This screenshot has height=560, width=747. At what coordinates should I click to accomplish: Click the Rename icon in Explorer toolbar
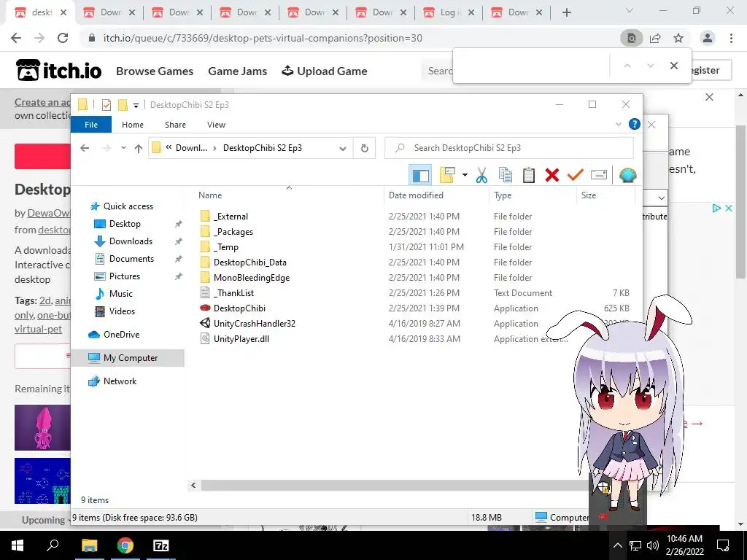coord(598,175)
